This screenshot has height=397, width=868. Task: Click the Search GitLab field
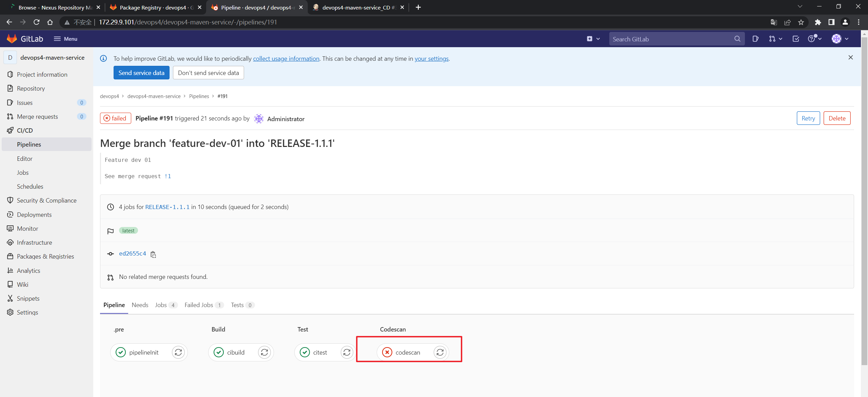(x=671, y=39)
